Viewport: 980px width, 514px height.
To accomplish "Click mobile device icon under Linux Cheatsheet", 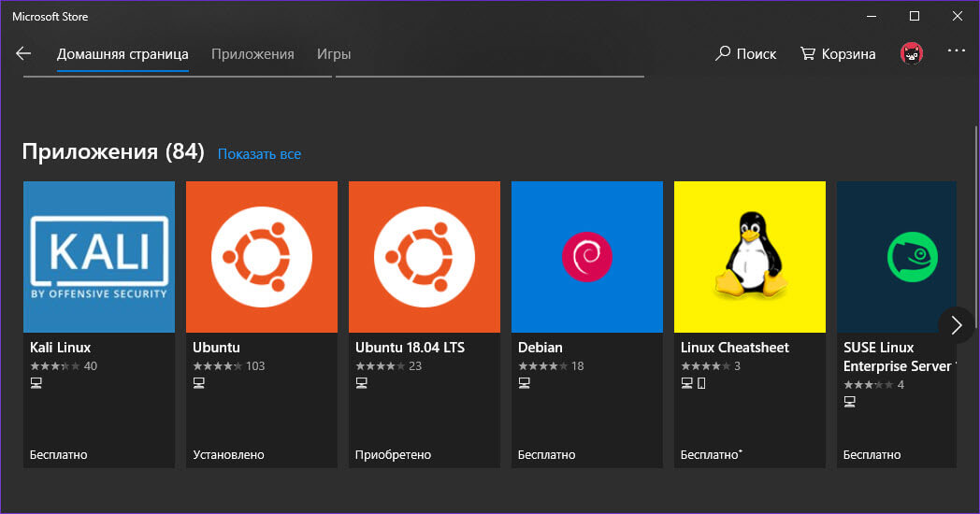I will [701, 383].
